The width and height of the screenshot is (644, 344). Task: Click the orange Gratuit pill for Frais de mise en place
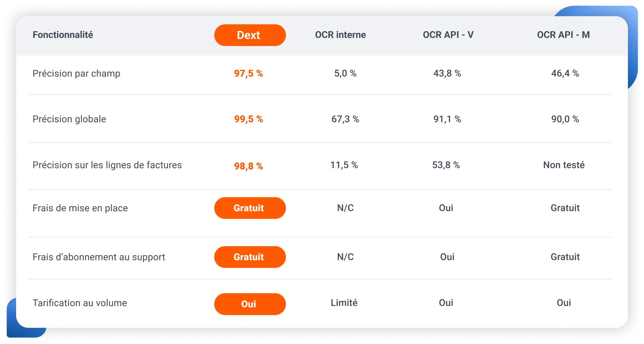(250, 208)
